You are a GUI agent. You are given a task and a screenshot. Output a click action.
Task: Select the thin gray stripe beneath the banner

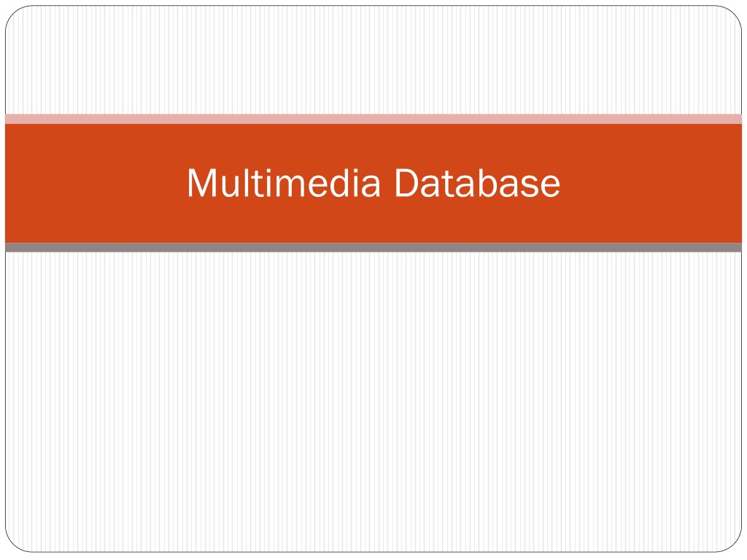click(x=373, y=247)
